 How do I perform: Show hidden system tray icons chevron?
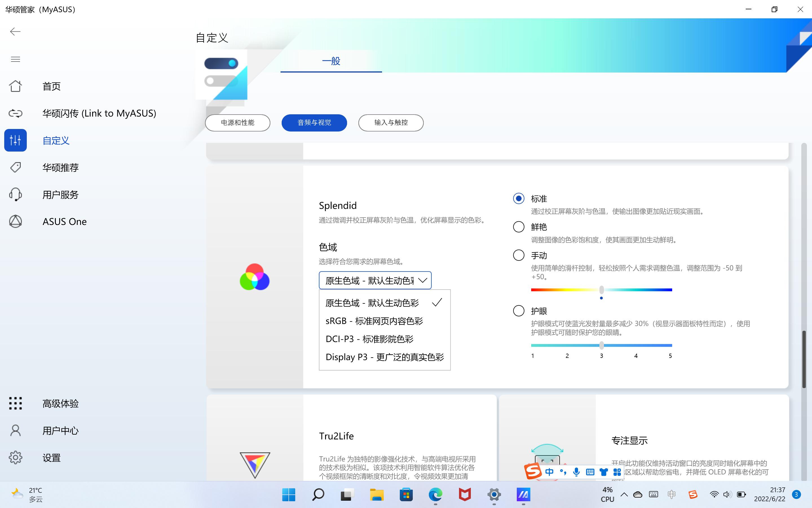(x=624, y=494)
